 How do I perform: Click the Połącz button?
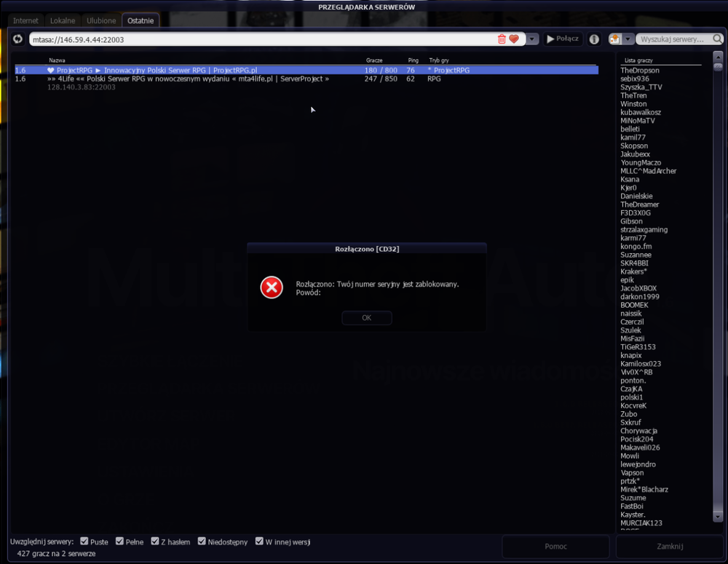tap(563, 39)
